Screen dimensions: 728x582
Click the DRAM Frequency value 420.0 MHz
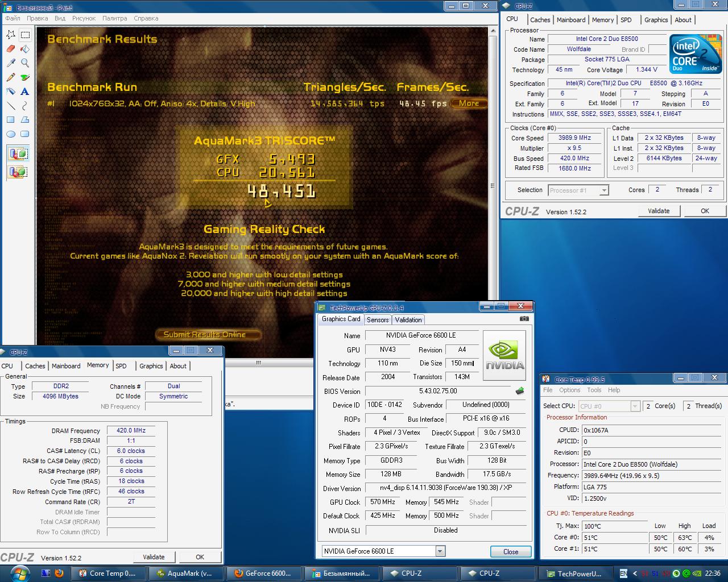(131, 431)
